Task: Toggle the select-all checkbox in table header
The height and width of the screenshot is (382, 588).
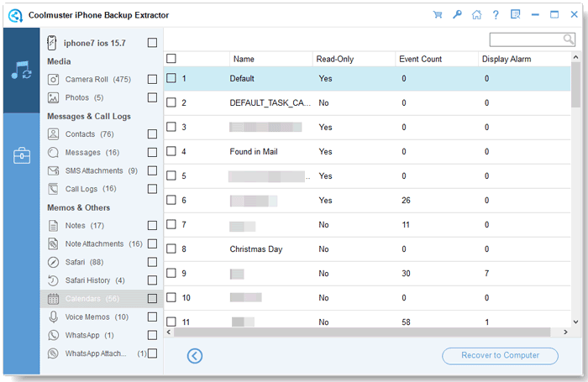Action: point(171,59)
